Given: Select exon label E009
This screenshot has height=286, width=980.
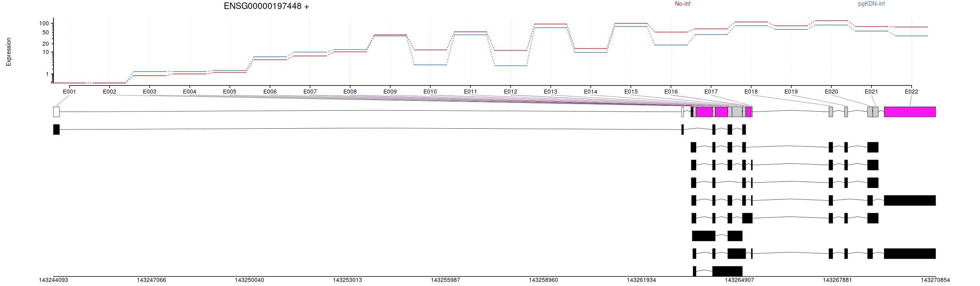Looking at the screenshot, I should 390,92.
